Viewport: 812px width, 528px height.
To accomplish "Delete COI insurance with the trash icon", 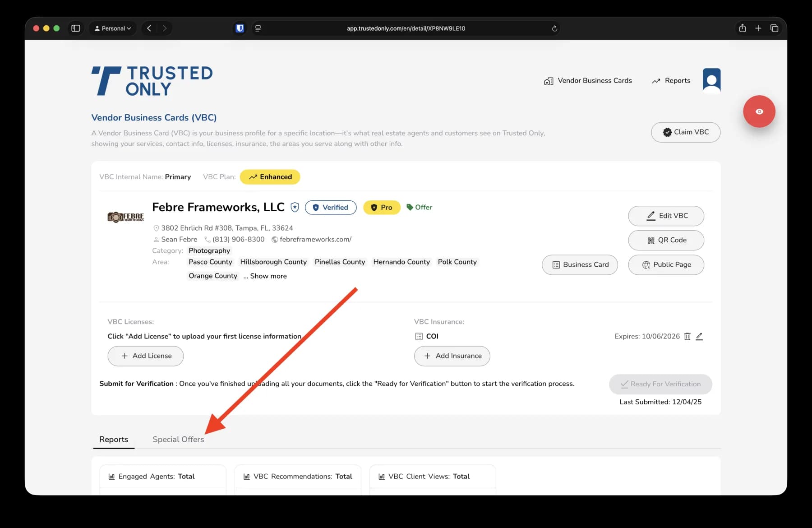I will (687, 337).
